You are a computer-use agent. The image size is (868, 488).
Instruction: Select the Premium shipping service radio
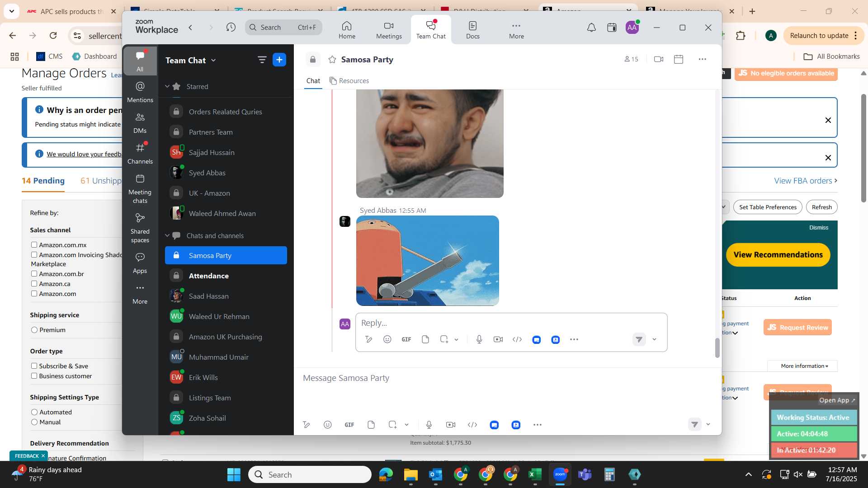click(34, 330)
